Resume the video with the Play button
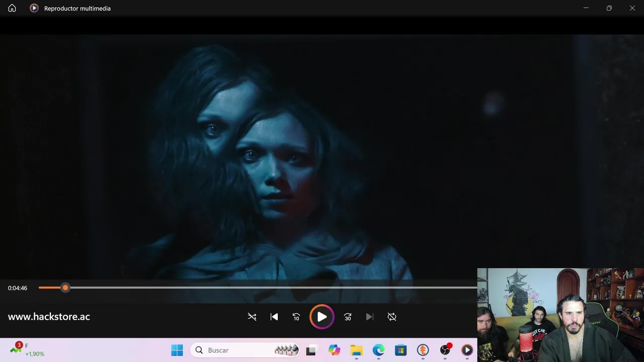The width and height of the screenshot is (644, 362). pos(322,317)
